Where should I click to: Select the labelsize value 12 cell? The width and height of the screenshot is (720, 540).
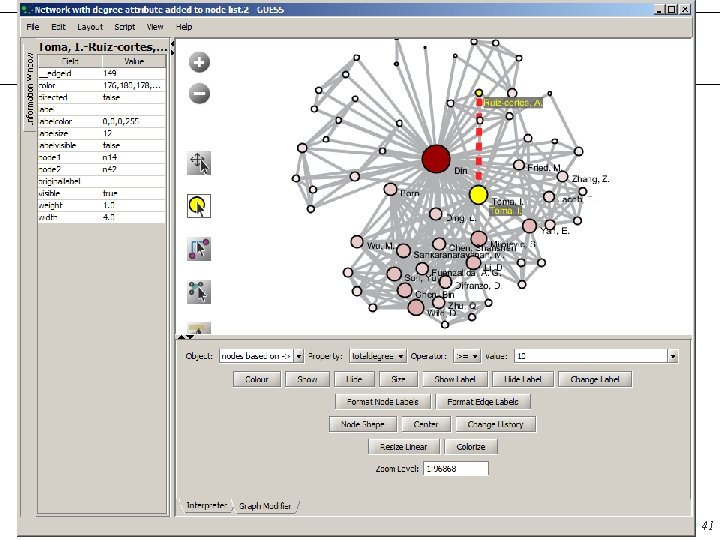coord(134,133)
